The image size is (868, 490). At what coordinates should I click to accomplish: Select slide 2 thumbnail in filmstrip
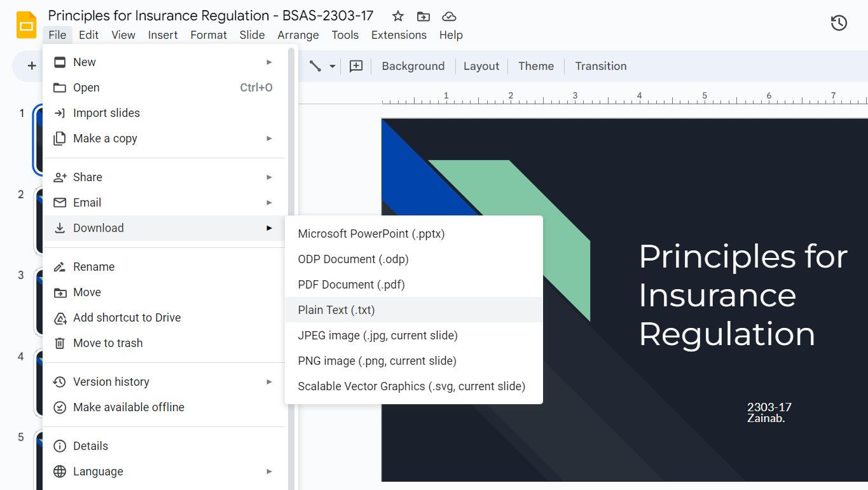[37, 221]
